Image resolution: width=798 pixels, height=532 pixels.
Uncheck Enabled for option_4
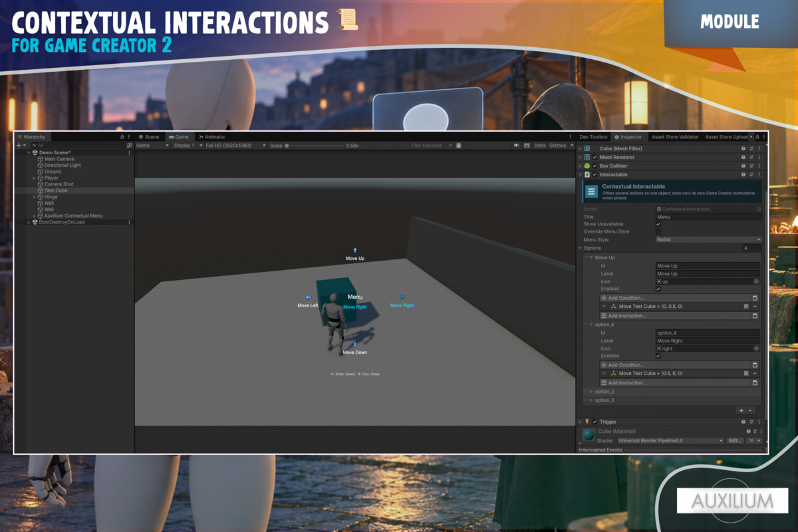(658, 356)
